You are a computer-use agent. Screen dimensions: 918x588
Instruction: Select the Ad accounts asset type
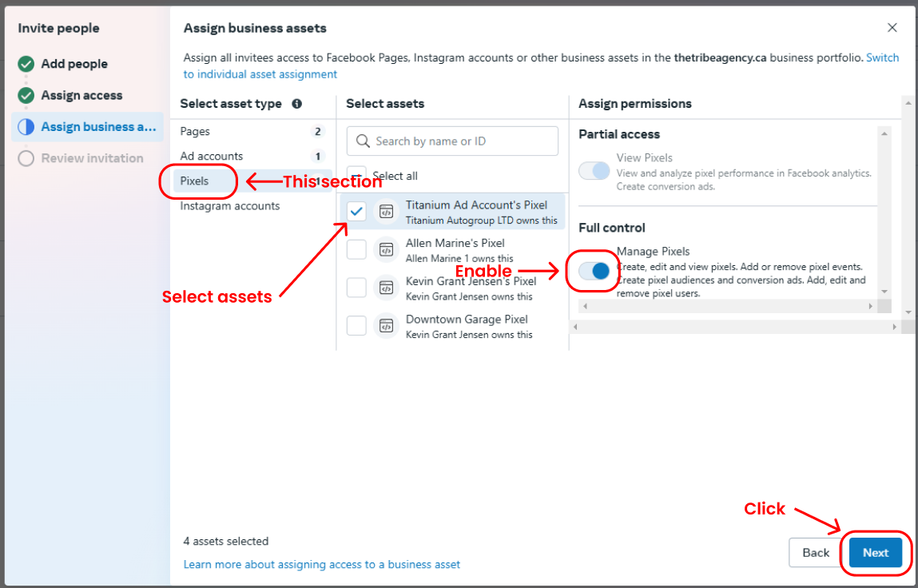click(x=212, y=157)
